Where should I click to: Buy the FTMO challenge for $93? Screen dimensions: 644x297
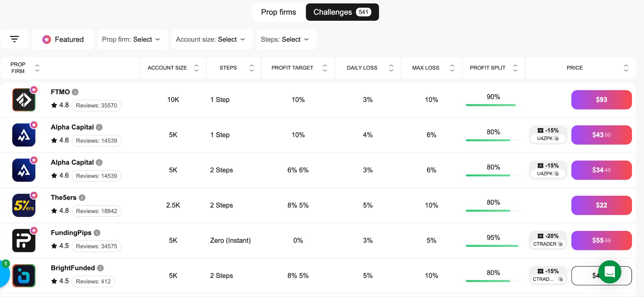(x=601, y=100)
